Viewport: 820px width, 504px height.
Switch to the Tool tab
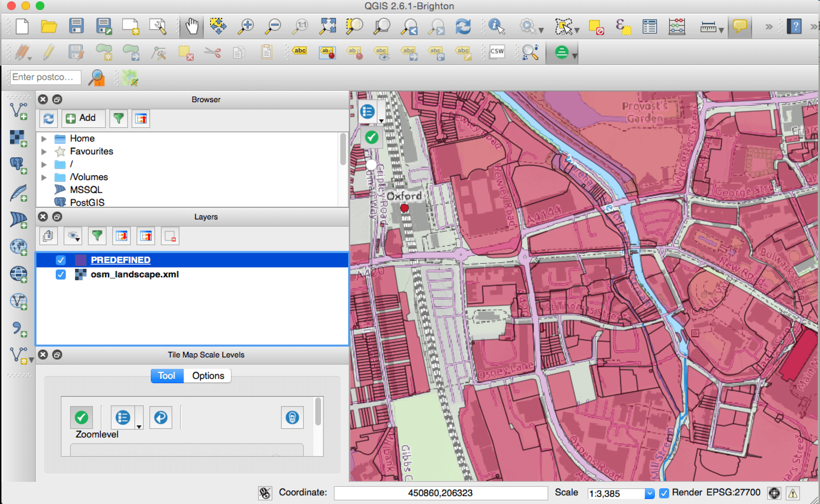coord(167,376)
